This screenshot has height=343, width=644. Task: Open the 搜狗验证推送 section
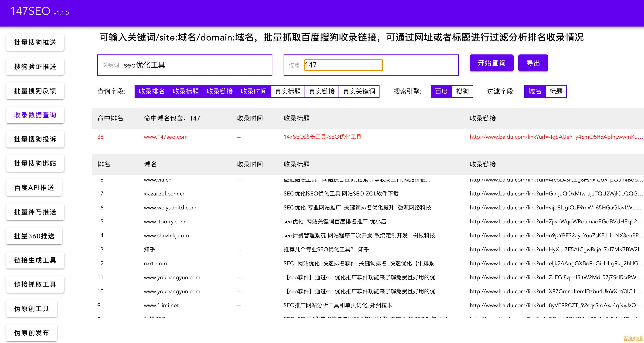35,66
